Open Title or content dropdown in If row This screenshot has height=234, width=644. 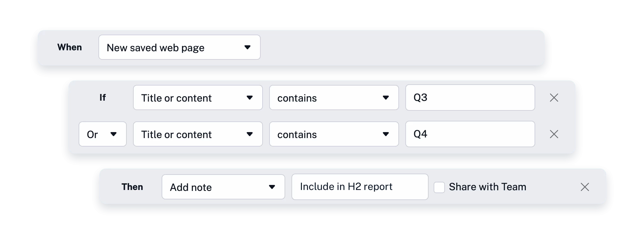pyautogui.click(x=197, y=98)
